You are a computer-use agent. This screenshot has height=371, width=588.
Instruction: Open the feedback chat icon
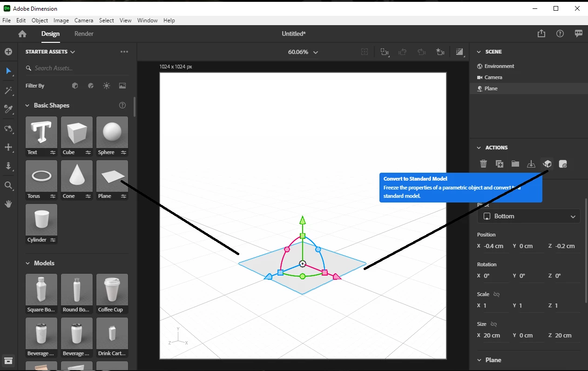(579, 34)
